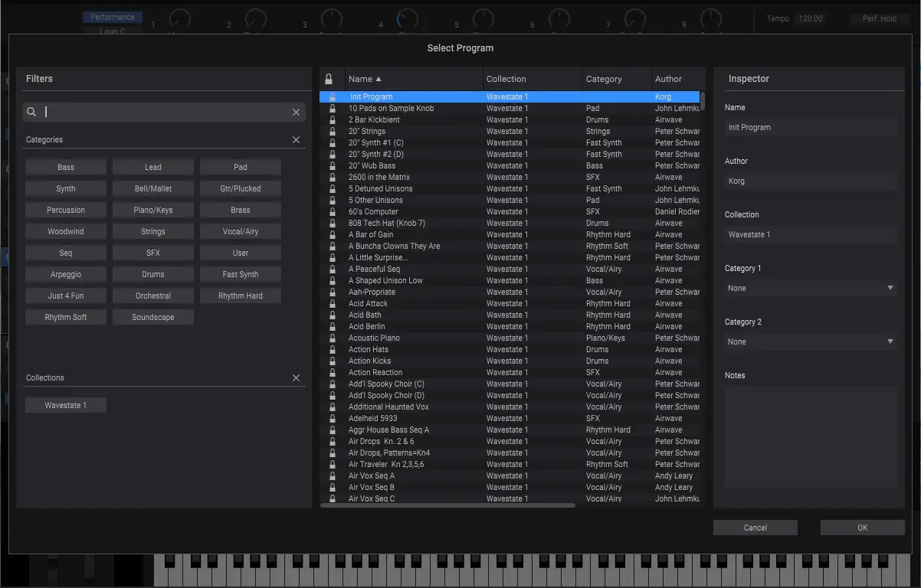Filter by Rhythm Hard category
Screen dimensions: 921x588
point(241,296)
